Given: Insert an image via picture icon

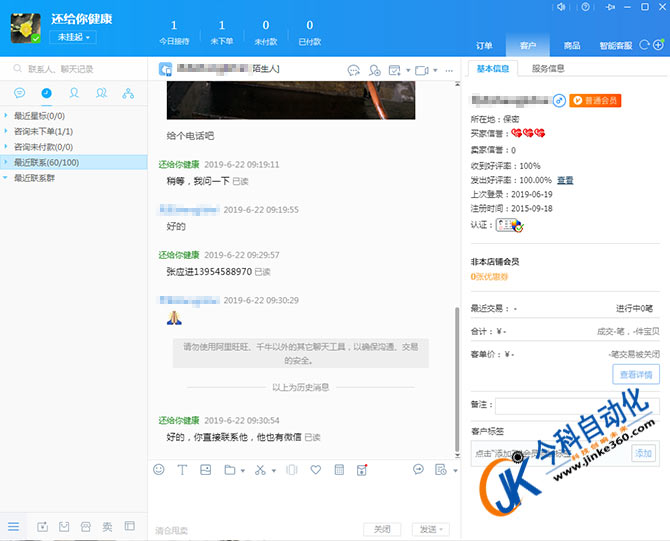Looking at the screenshot, I should [206, 470].
